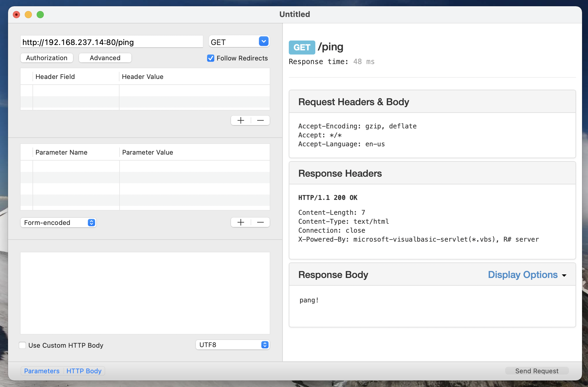Open the Form-encoded type dropdown
Viewport: 588px width, 387px height.
pyautogui.click(x=91, y=223)
